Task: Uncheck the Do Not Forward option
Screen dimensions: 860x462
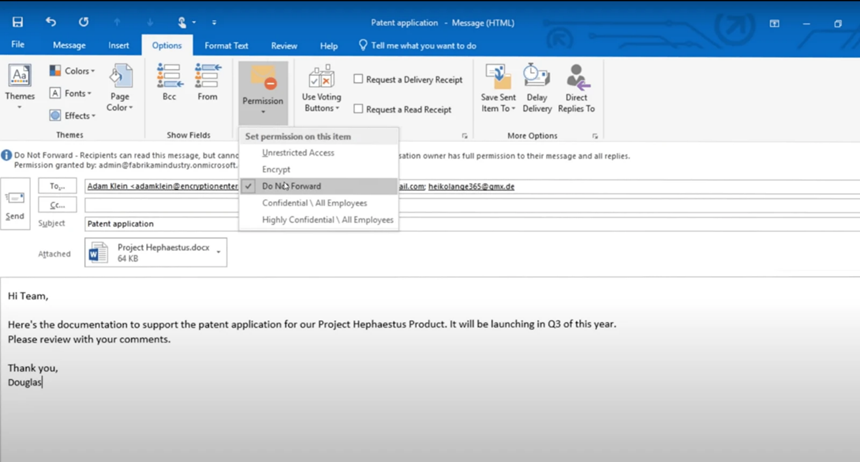Action: tap(291, 186)
